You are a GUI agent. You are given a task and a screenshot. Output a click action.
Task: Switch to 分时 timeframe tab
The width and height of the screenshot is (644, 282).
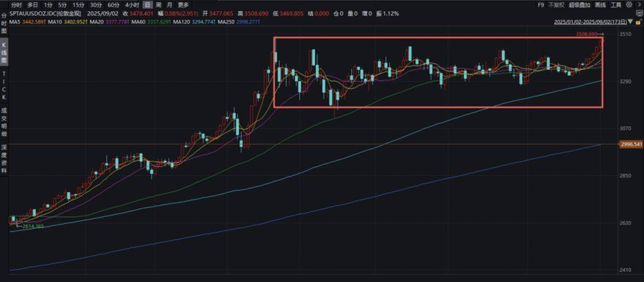tap(16, 5)
